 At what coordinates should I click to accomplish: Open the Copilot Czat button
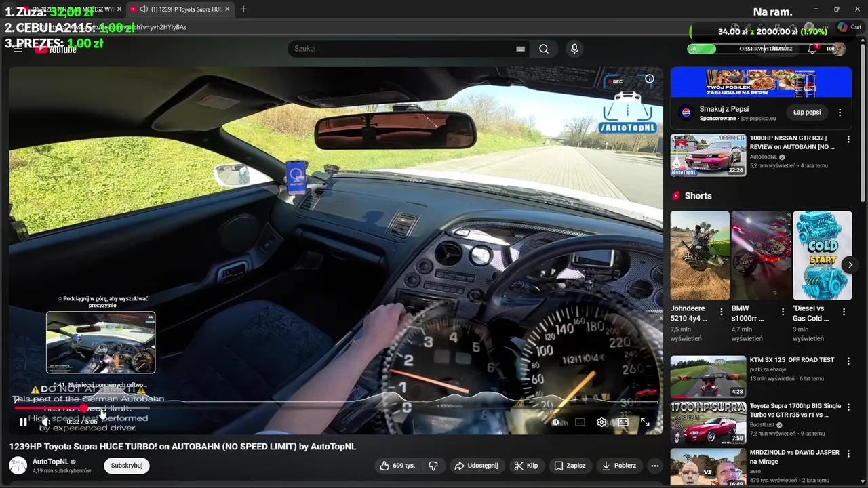point(849,27)
